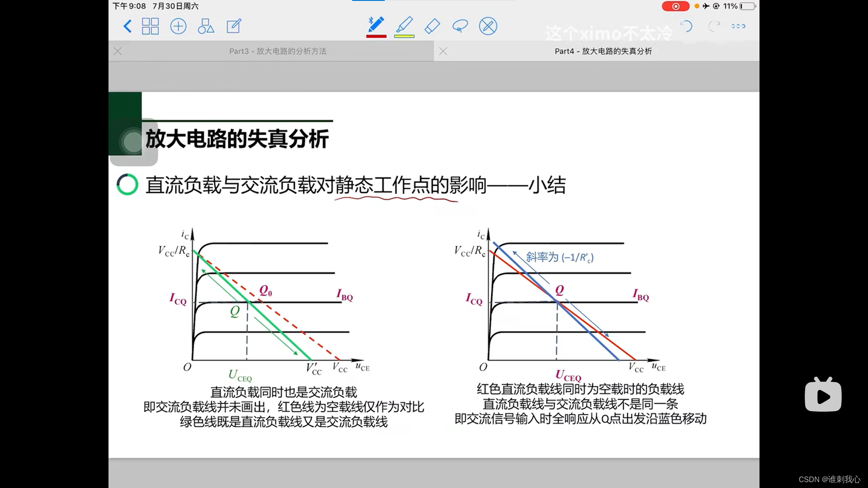Image resolution: width=868 pixels, height=488 pixels.
Task: Select the red pen tool
Action: [x=376, y=24]
